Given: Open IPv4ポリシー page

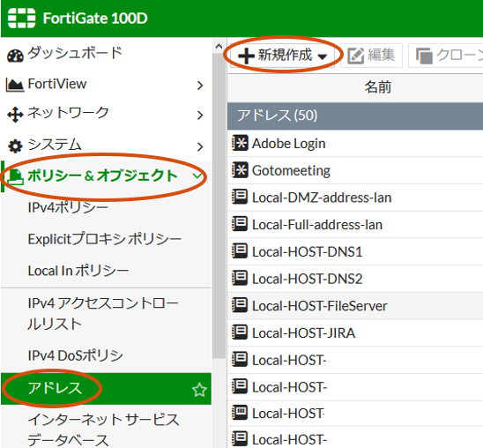Looking at the screenshot, I should pyautogui.click(x=106, y=207).
